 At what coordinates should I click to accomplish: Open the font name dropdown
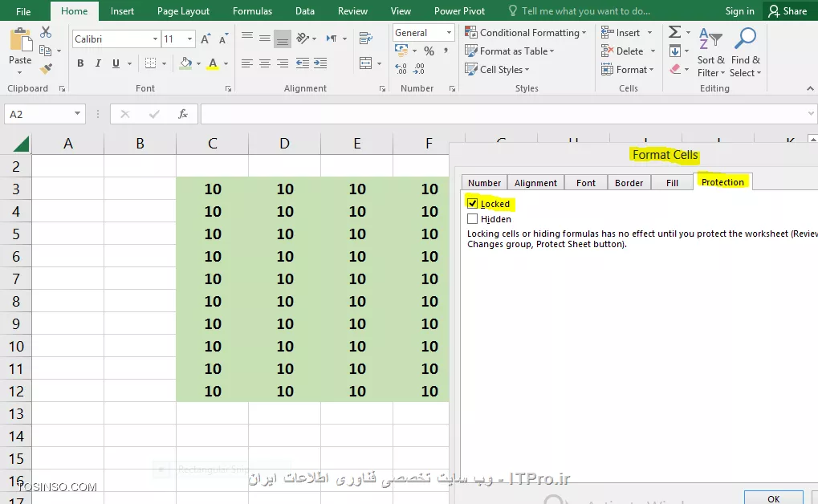click(155, 39)
